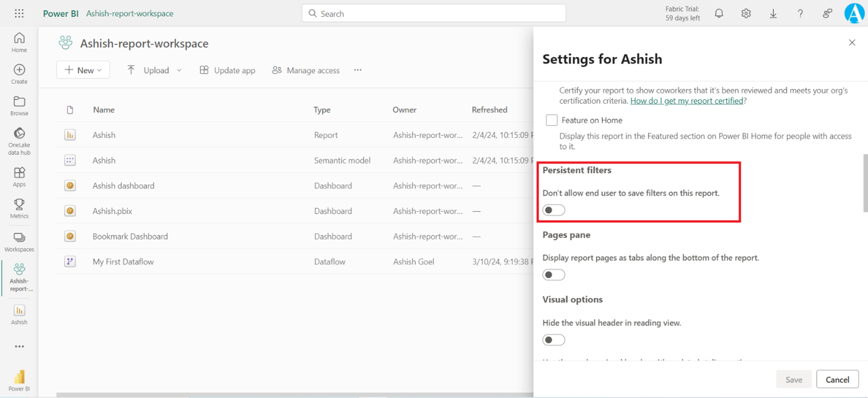Viewport: 868px width, 398px height.
Task: Open the more options ellipsis in toolbar
Action: 357,70
